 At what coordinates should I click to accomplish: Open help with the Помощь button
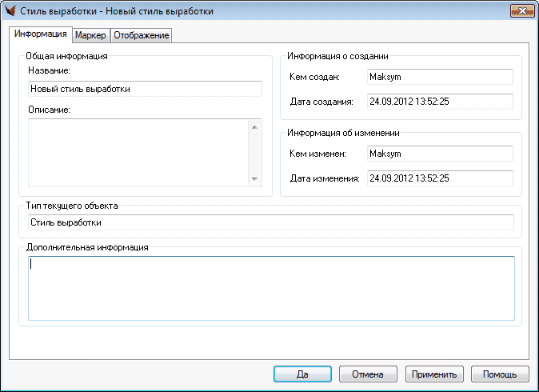point(500,374)
